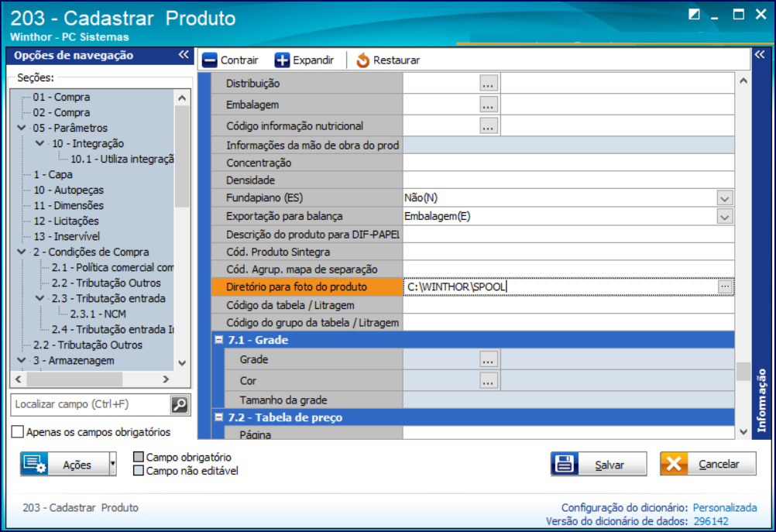This screenshot has height=532, width=776.
Task: Collapse the 05 - Parâmetros tree node
Action: point(21,128)
